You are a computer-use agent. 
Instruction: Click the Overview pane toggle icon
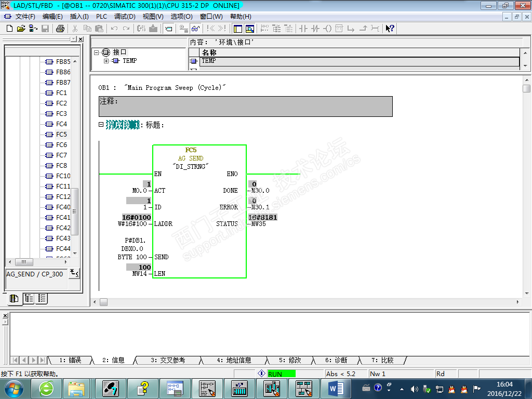[x=238, y=29]
